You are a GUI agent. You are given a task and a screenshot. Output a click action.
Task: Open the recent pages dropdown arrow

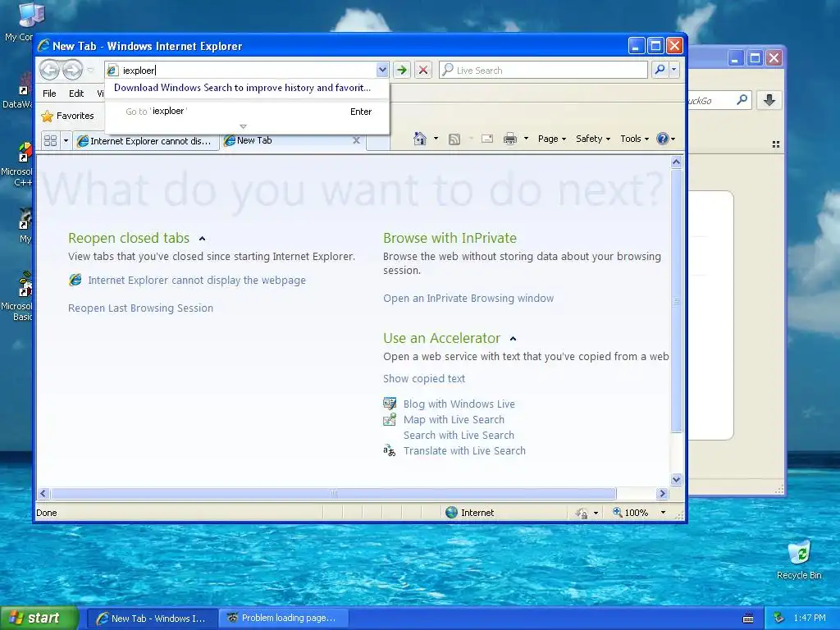90,70
